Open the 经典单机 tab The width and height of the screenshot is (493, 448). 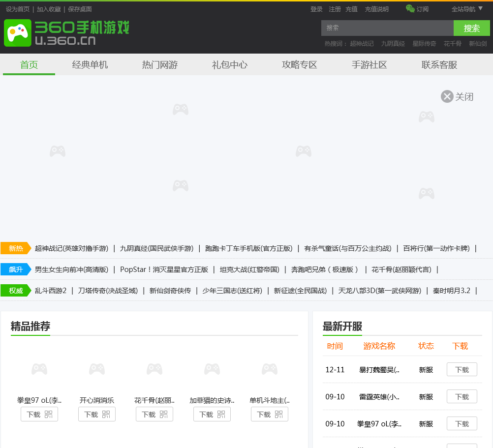(x=90, y=65)
